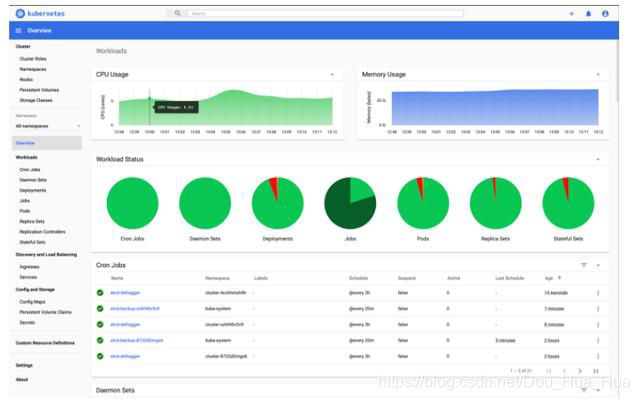This screenshot has height=400, width=640.
Task: Open actions menu for 7 minutes old cron job
Action: tap(598, 309)
